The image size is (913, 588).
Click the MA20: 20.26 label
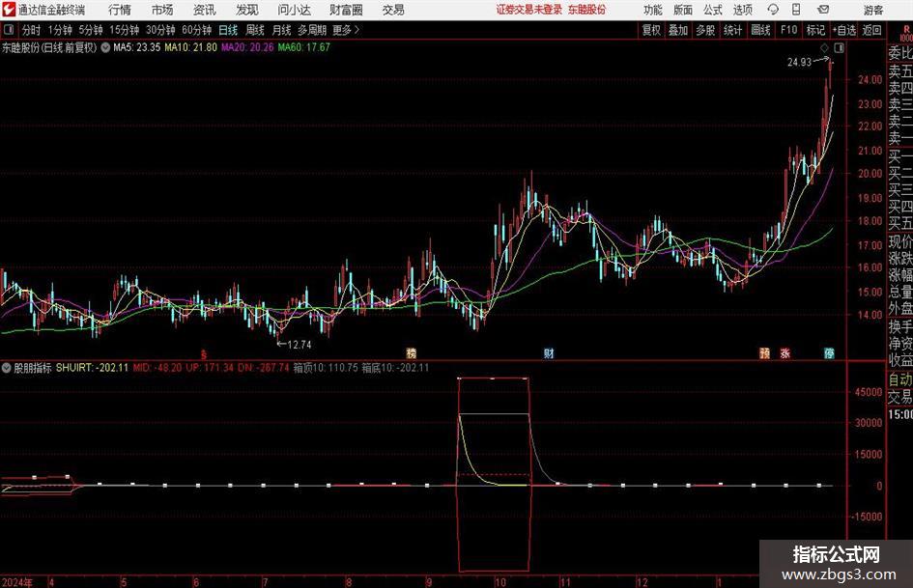(247, 47)
